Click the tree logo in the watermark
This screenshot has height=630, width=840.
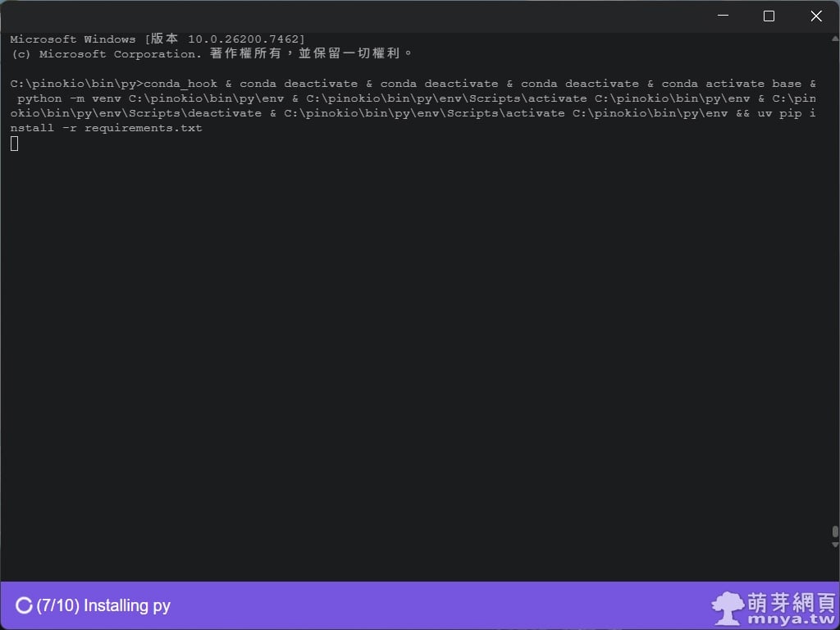(728, 608)
